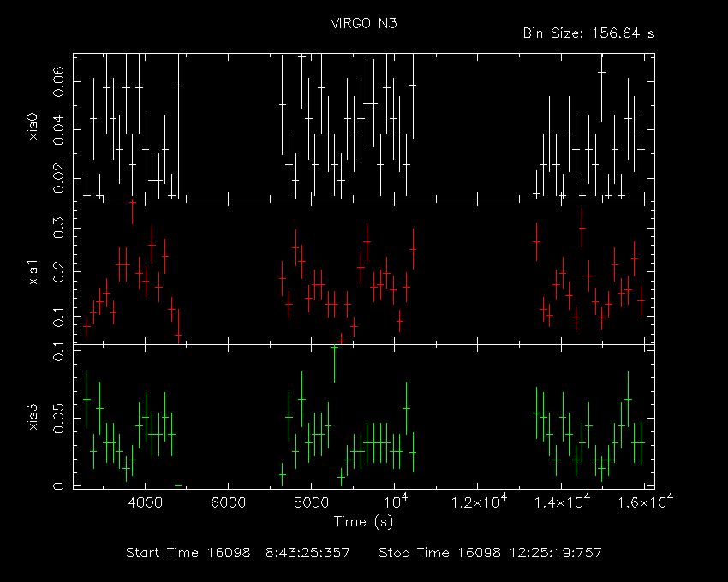728x582 pixels.
Task: Click highest red xis1 data point near 3700 s
Action: (133, 202)
